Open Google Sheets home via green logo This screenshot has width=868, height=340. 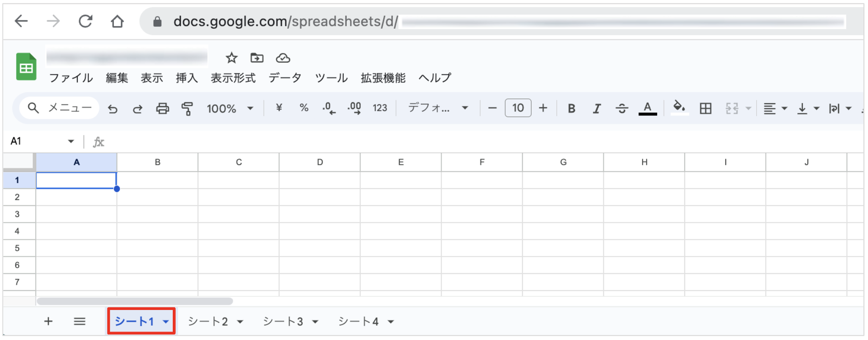coord(26,66)
